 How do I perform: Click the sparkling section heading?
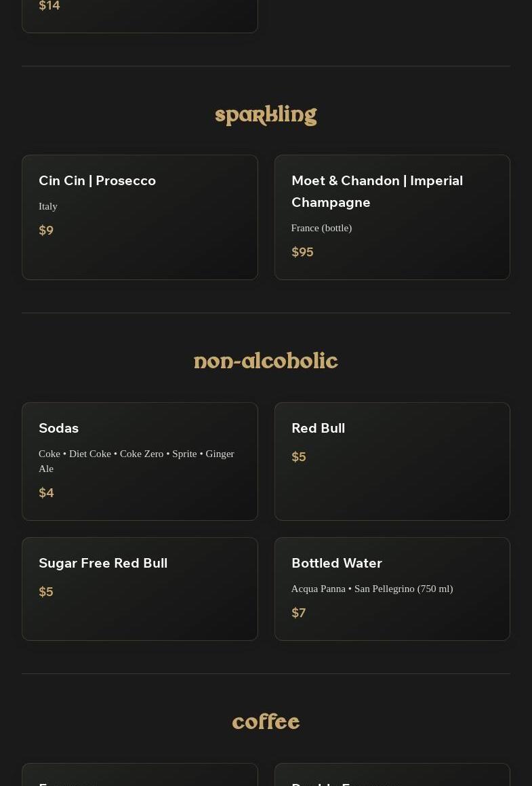click(266, 115)
